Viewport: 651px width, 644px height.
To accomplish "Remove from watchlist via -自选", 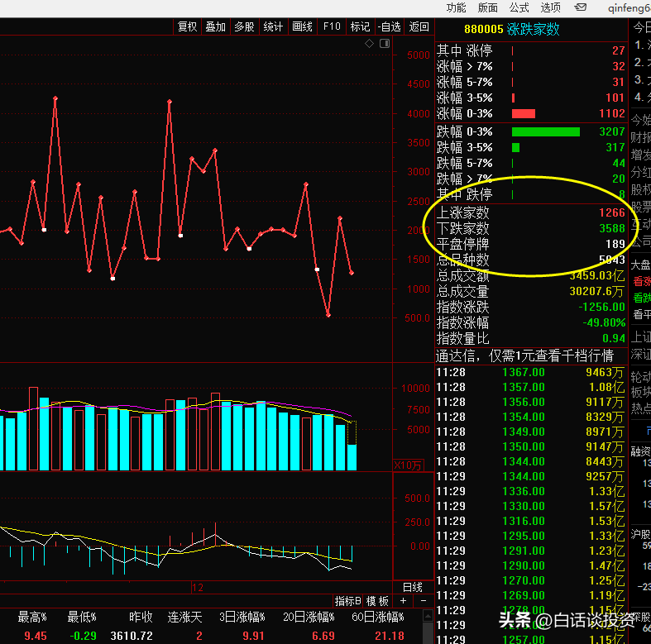I will [x=390, y=27].
